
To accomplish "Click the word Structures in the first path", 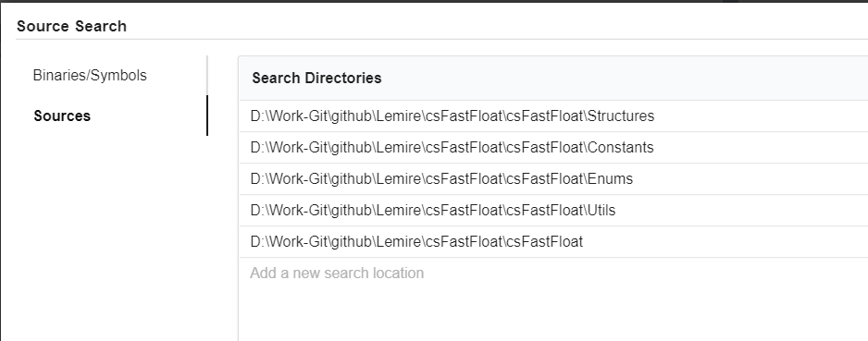I will tap(621, 116).
